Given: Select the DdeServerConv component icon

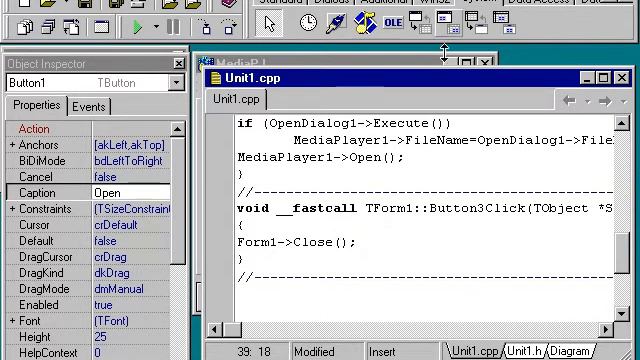Looking at the screenshot, I should [476, 23].
